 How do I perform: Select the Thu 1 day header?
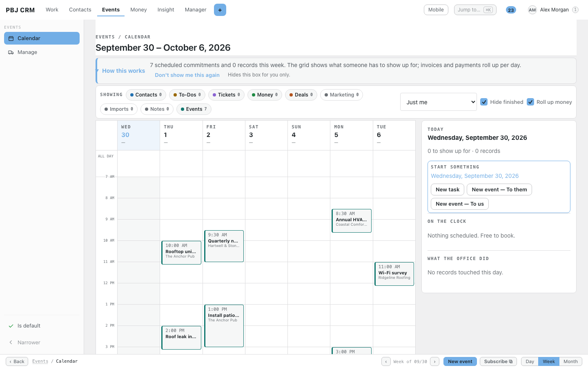click(x=181, y=135)
